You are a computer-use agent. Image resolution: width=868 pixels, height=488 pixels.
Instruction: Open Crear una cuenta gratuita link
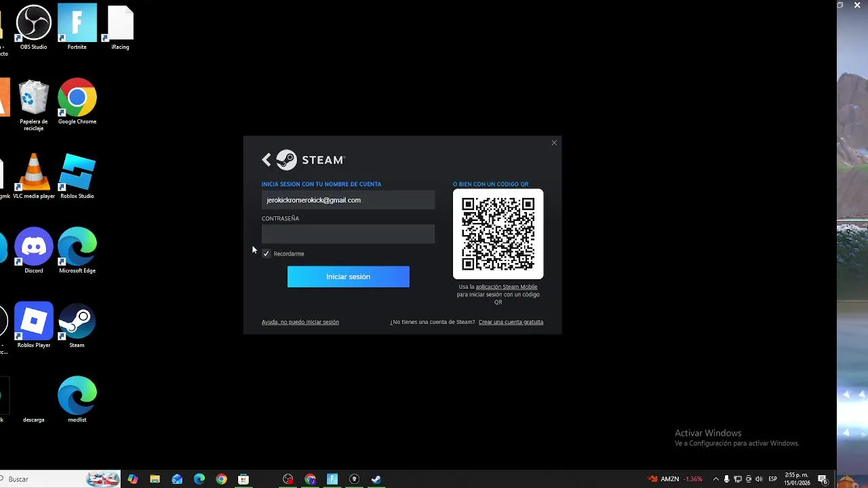(511, 322)
